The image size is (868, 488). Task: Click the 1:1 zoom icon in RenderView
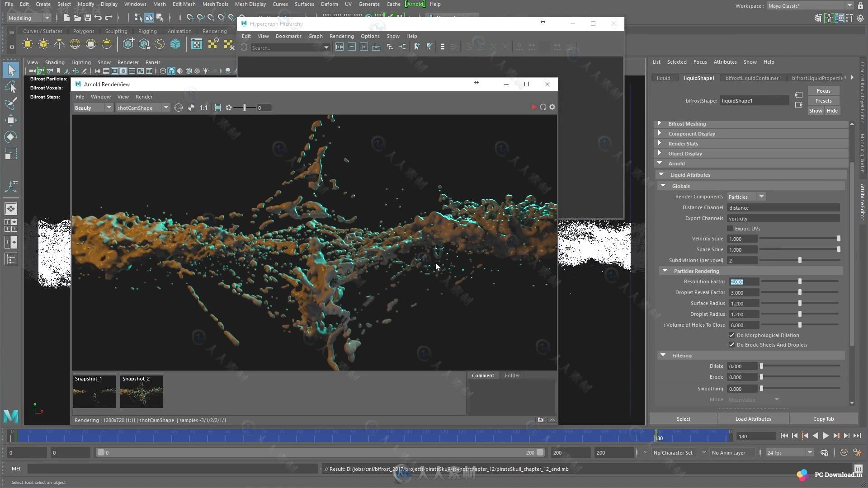(x=204, y=108)
